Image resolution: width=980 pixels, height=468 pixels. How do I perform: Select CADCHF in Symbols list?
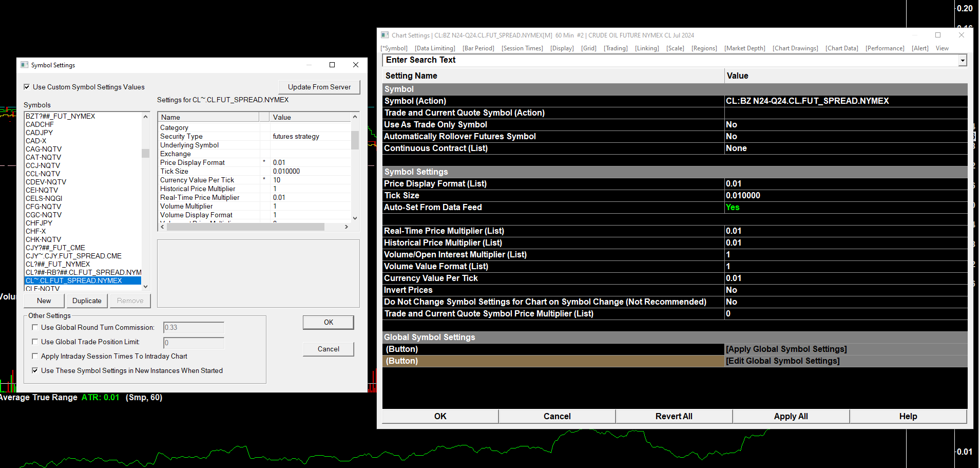[x=40, y=124]
